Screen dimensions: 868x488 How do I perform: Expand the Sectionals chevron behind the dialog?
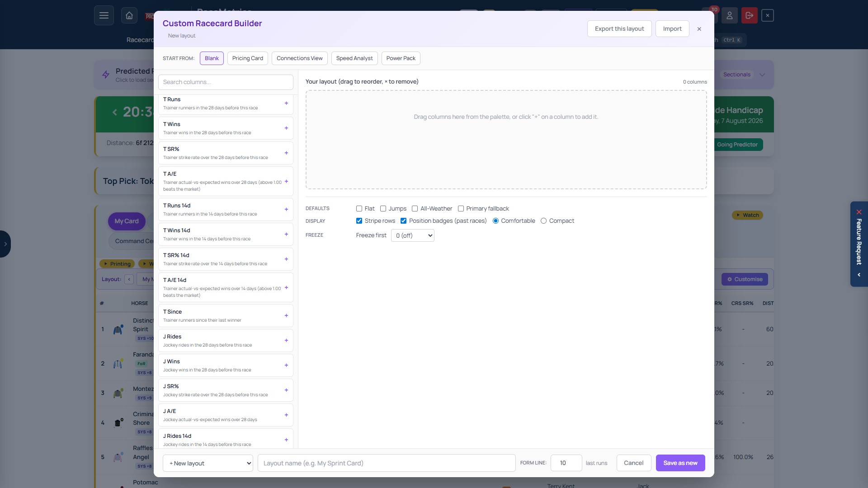pyautogui.click(x=762, y=75)
